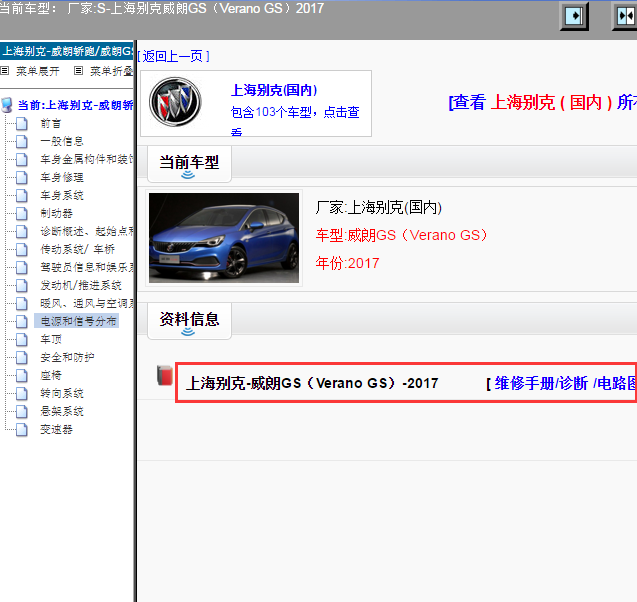Viewport: 637px width, 602px height.
Task: Open the 前言 tree item
Action: point(51,123)
